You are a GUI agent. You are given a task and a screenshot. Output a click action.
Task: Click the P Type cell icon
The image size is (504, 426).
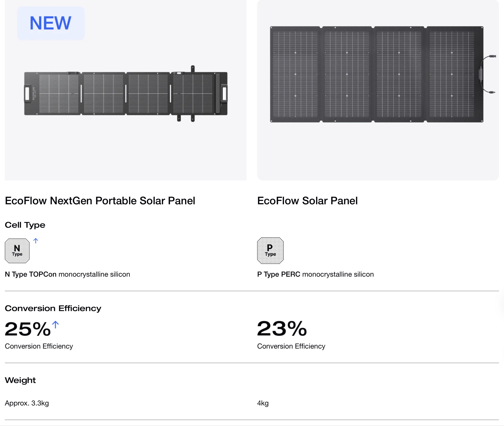pyautogui.click(x=270, y=251)
